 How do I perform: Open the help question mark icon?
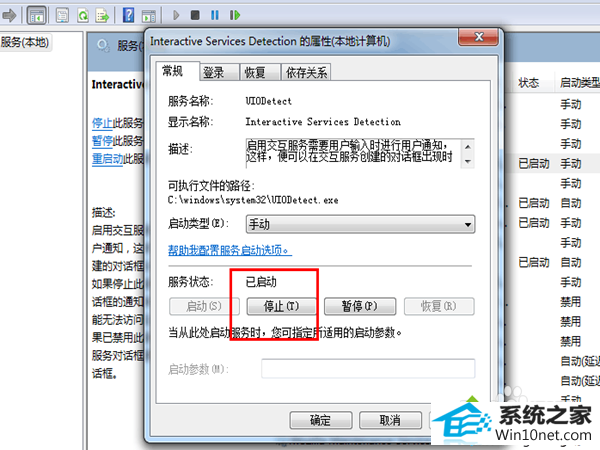[128, 15]
